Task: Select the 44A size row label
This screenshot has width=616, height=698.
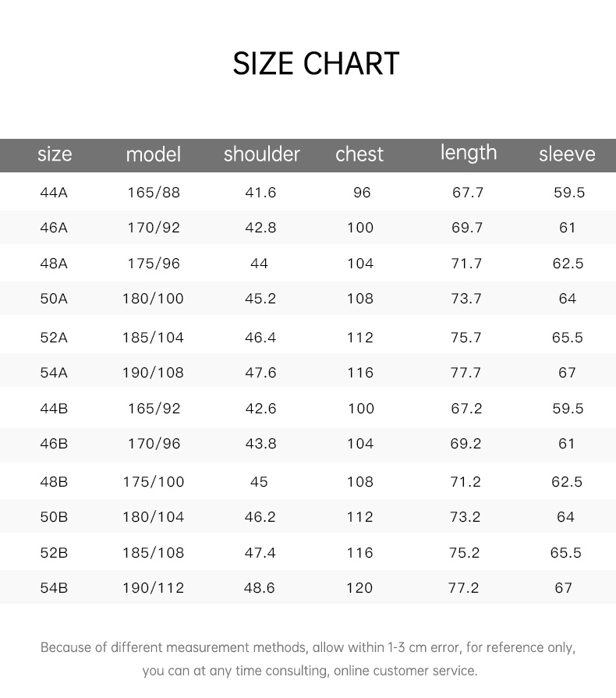Action: tap(54, 193)
